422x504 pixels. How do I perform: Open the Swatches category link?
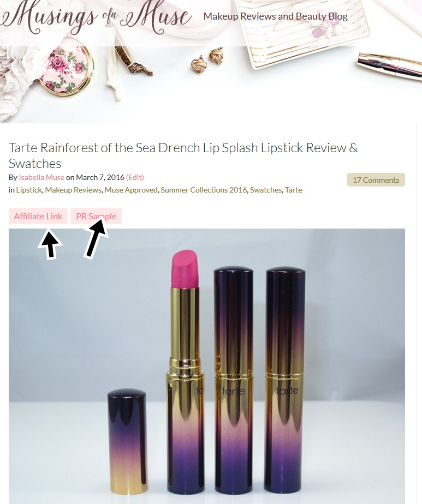tap(266, 190)
